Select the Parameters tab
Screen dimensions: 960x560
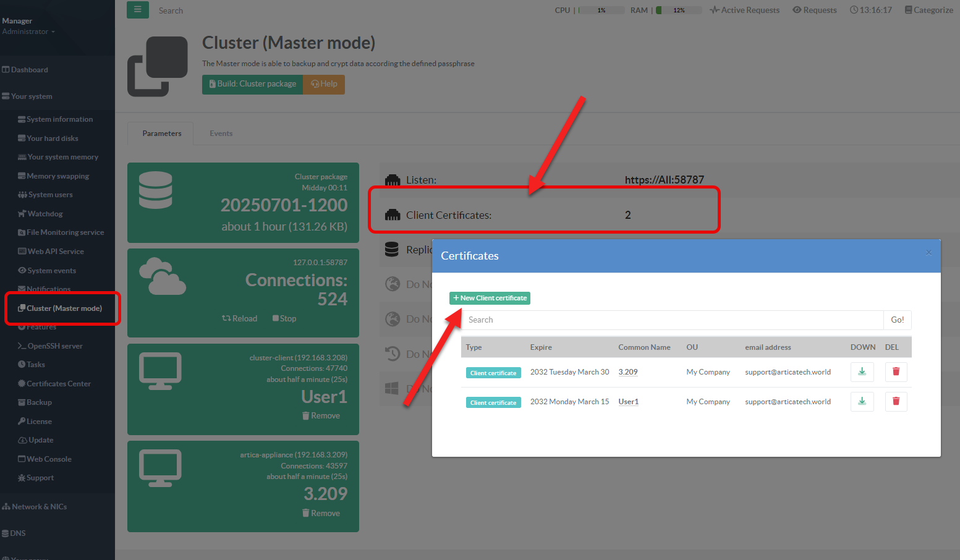tap(161, 134)
